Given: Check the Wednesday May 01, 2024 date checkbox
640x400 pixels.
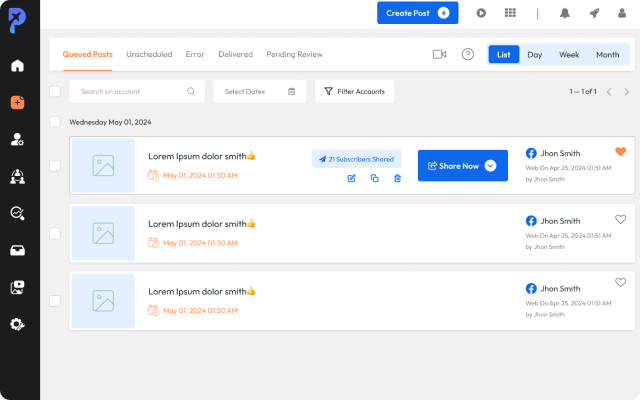Looking at the screenshot, I should (x=55, y=122).
